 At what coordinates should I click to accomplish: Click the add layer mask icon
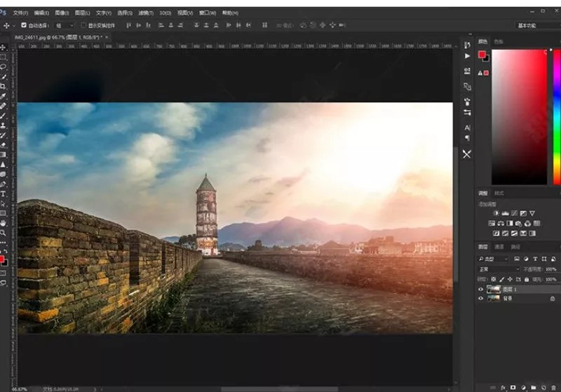click(513, 386)
